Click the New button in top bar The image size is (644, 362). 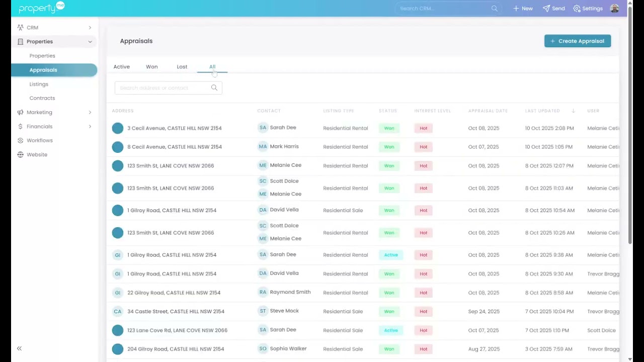click(x=523, y=9)
